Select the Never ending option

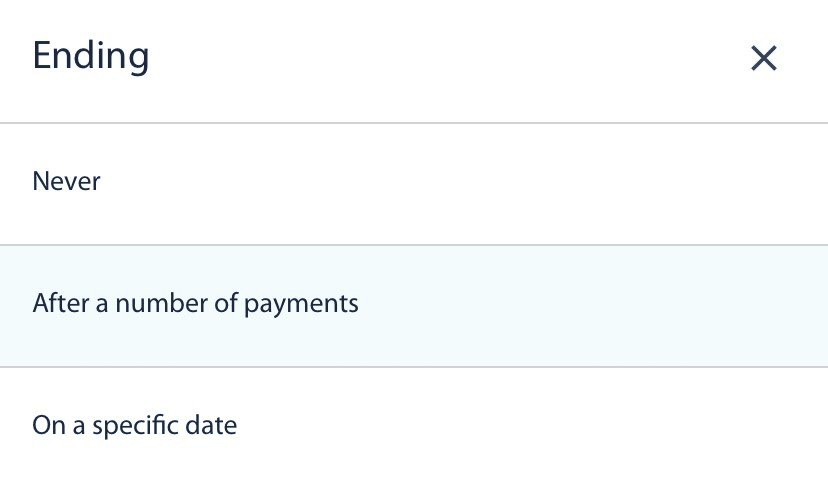(x=67, y=182)
